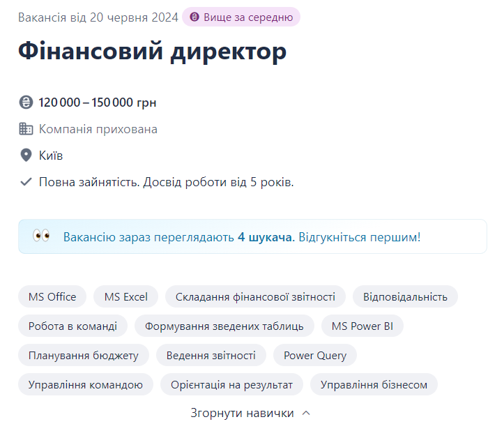Image resolution: width=504 pixels, height=431 pixels.
Task: Collapse skills with the chevron arrow
Action: pyautogui.click(x=306, y=413)
